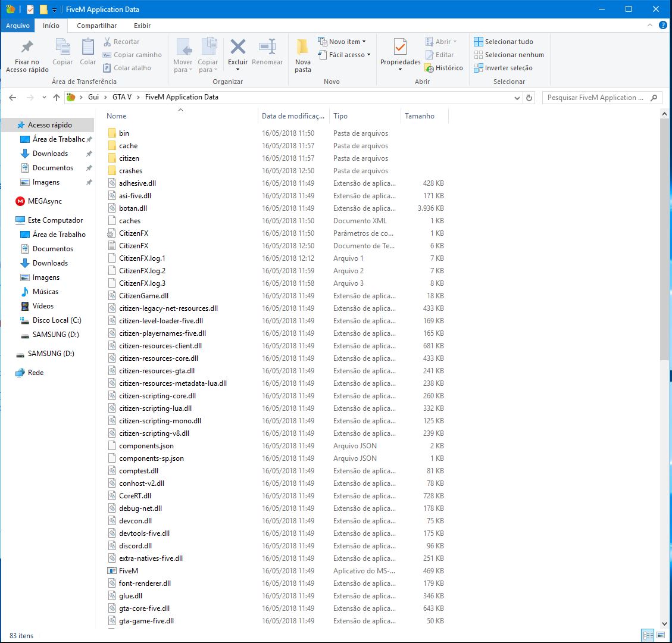Open MEGAsync in navigation pane

45,201
